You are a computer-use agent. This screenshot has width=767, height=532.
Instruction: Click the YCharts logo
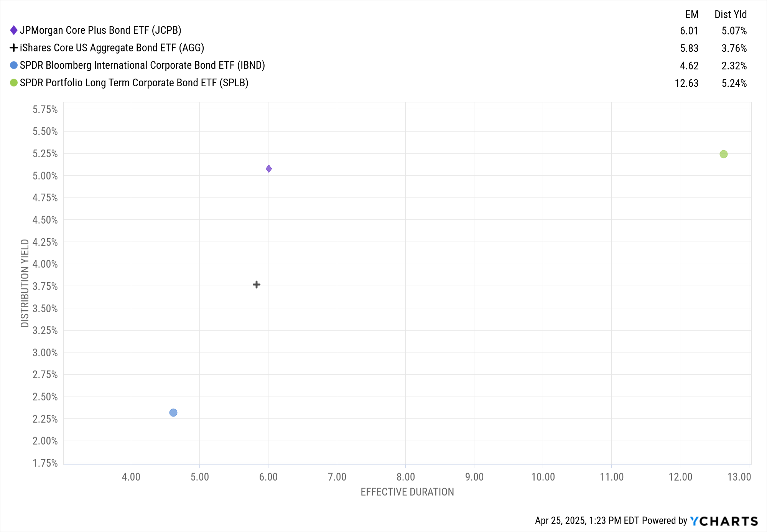click(x=724, y=521)
